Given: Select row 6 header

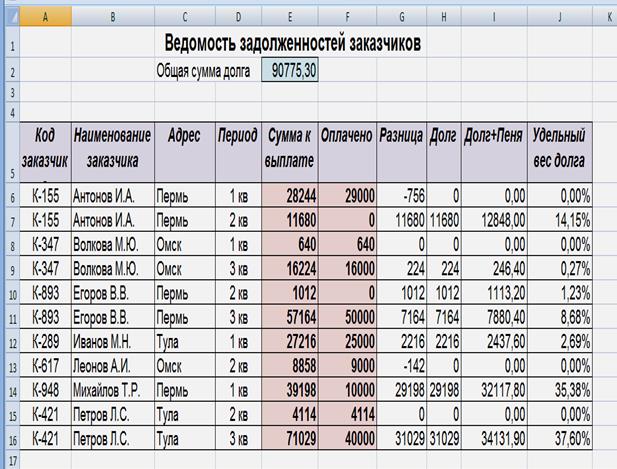Looking at the screenshot, I should click(12, 196).
